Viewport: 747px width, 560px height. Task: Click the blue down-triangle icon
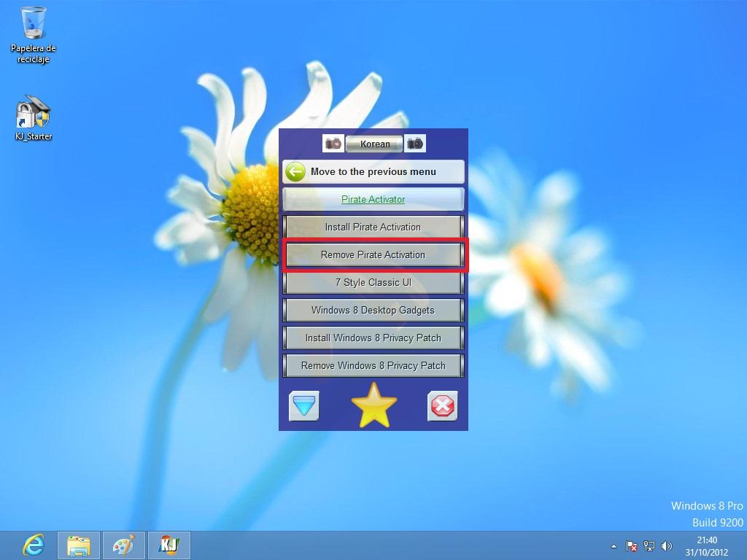[304, 405]
